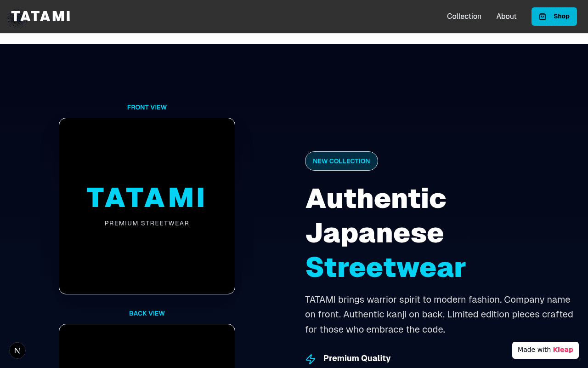Click the cyan Streetwear heading word
The width and height of the screenshot is (588, 368).
(x=385, y=267)
